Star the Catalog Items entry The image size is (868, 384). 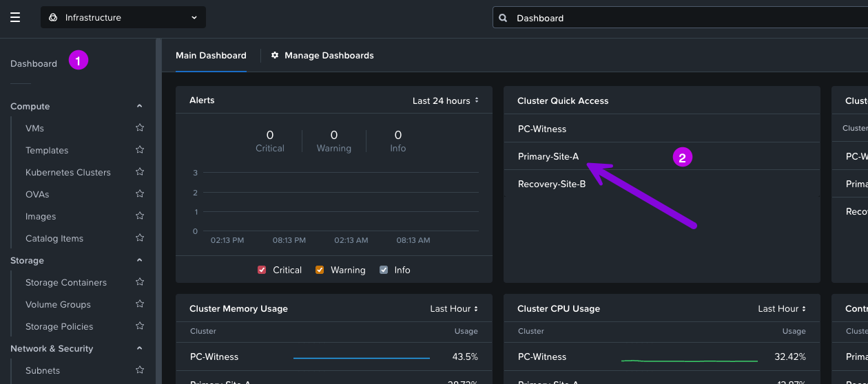pyautogui.click(x=140, y=237)
